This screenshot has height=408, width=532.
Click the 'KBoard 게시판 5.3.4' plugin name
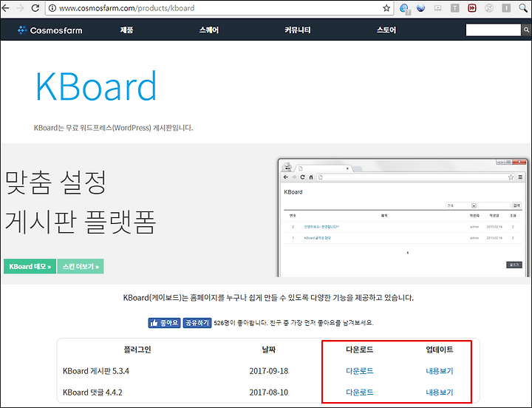pyautogui.click(x=96, y=371)
